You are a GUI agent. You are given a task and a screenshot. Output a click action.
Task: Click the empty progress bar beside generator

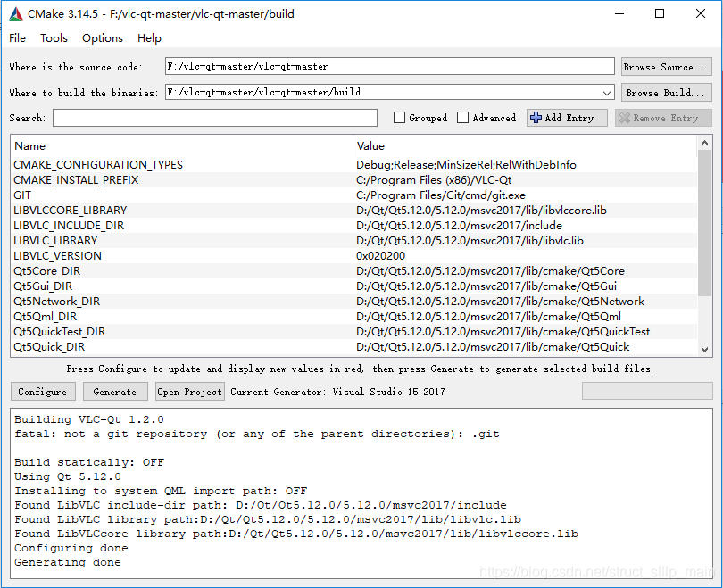tap(647, 391)
